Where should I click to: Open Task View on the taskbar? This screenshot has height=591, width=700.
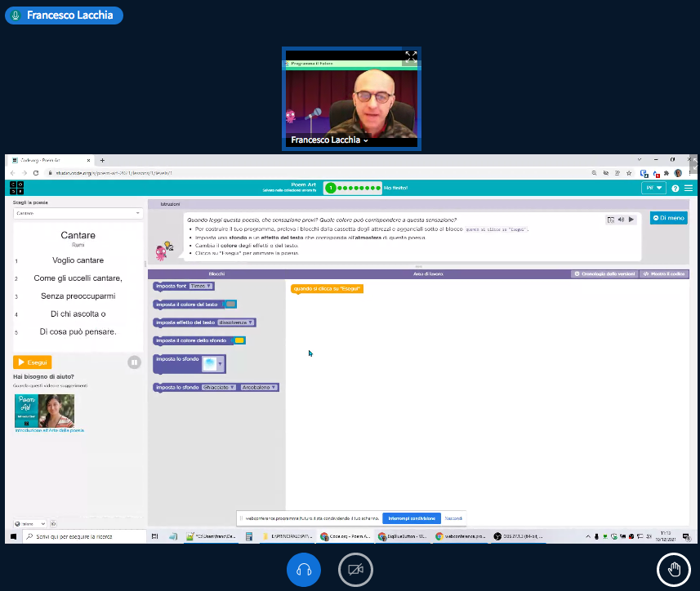[154, 536]
